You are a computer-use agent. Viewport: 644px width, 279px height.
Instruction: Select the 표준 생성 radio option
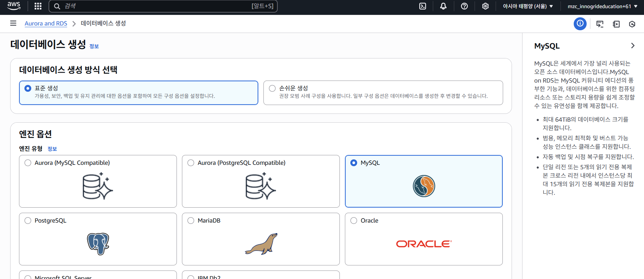pyautogui.click(x=28, y=88)
